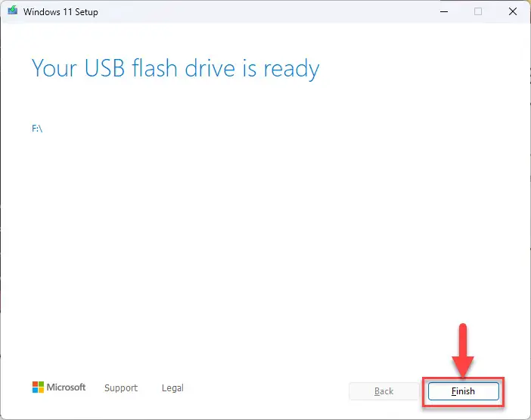Select the F:\ drive path text
The height and width of the screenshot is (420, 531).
pos(37,129)
